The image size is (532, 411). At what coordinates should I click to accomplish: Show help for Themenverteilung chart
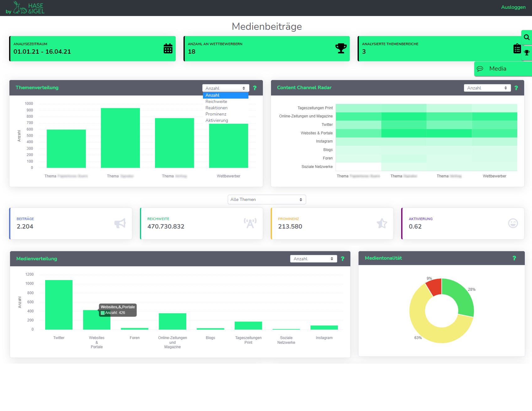pyautogui.click(x=255, y=88)
